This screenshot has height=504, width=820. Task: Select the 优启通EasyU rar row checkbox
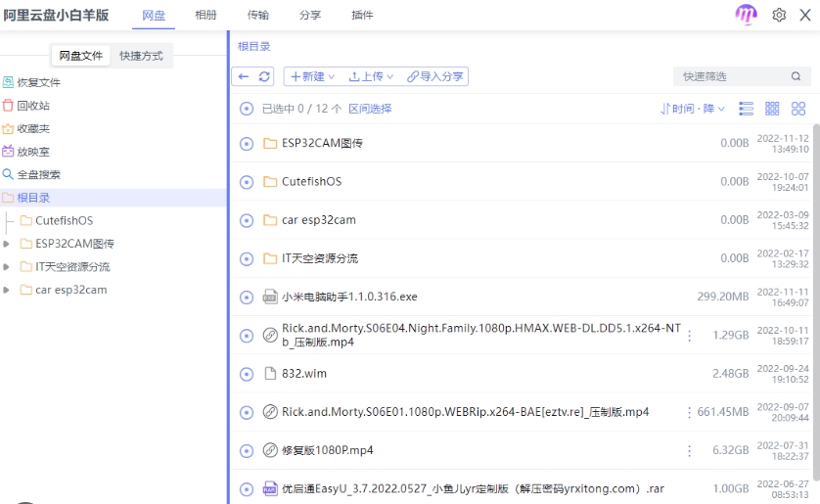pos(247,489)
